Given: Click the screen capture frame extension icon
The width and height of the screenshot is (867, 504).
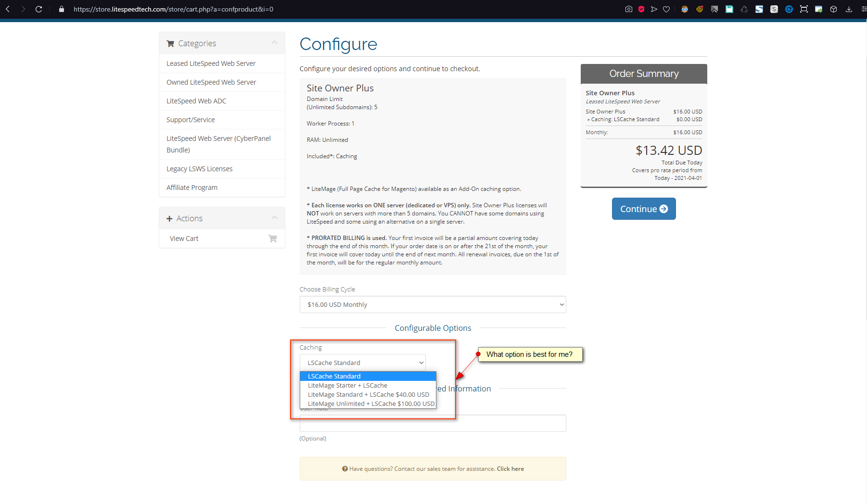Looking at the screenshot, I should click(803, 9).
